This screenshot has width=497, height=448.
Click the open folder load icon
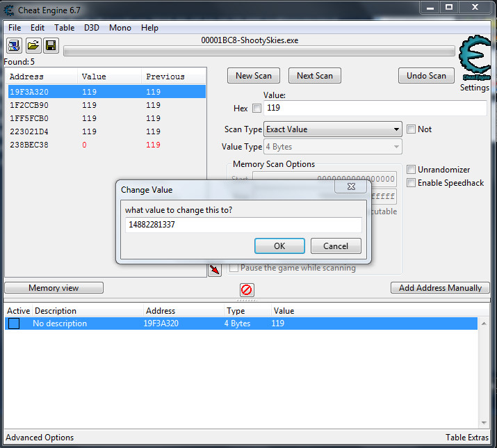(x=33, y=46)
